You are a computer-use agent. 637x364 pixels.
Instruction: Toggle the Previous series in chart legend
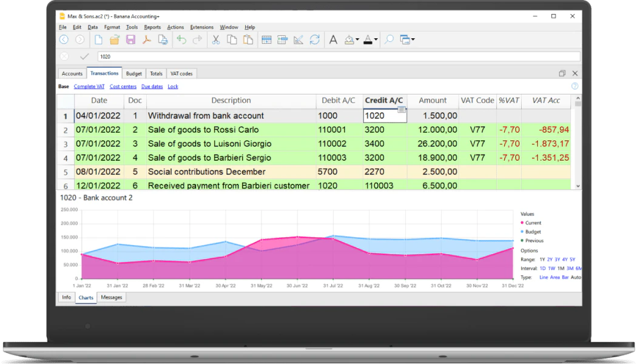(x=532, y=240)
